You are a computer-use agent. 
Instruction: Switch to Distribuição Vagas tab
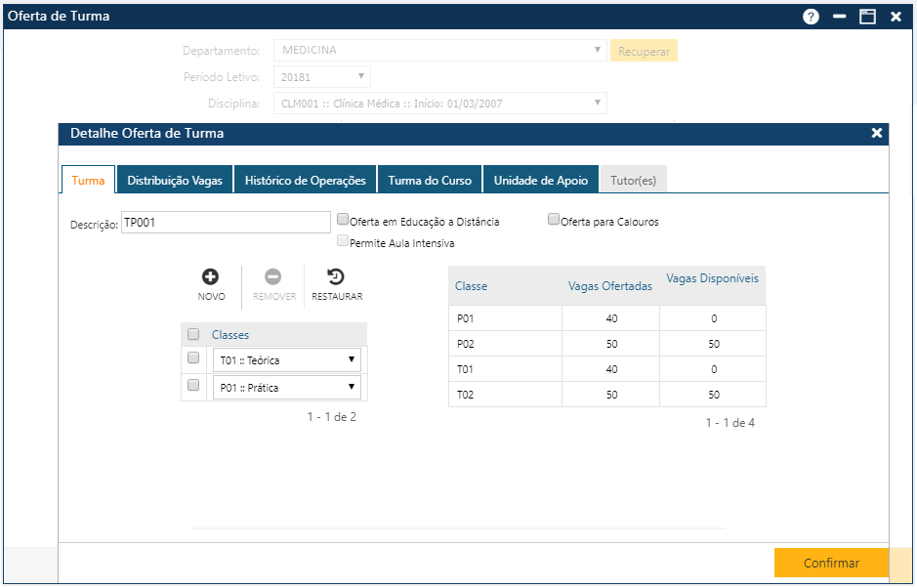pos(175,181)
